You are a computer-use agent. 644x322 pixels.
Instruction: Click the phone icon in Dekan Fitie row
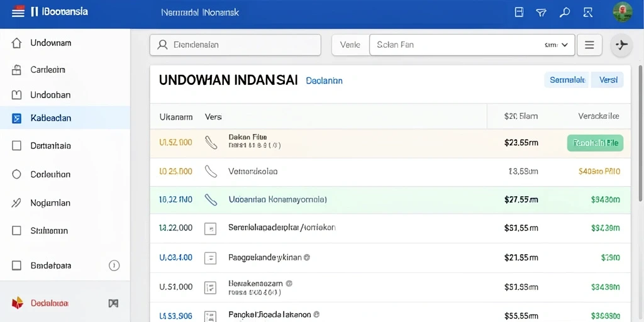tap(211, 143)
